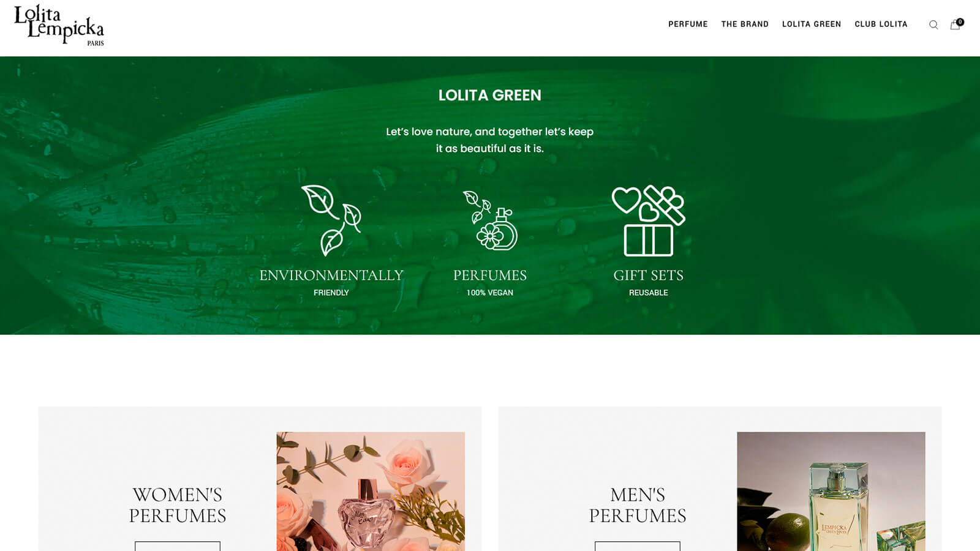Click the Women's Perfumes heading
980x551 pixels.
(178, 505)
